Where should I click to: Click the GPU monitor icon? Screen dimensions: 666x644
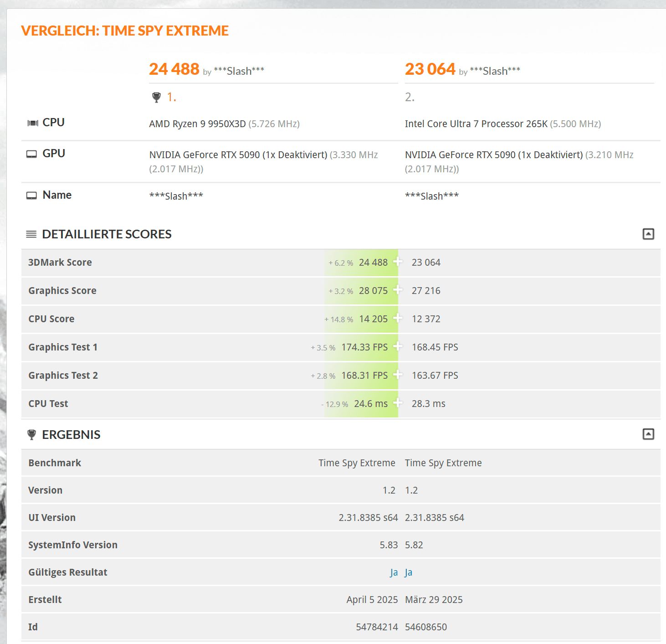[31, 154]
